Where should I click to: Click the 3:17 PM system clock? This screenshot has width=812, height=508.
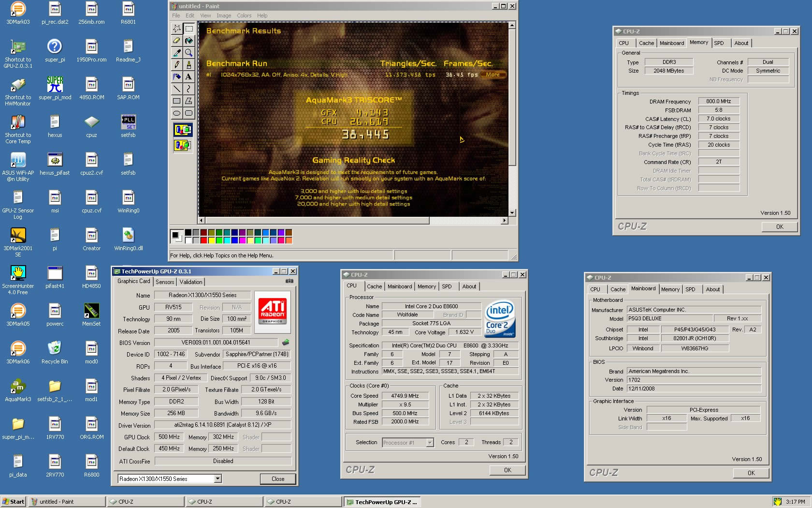click(795, 502)
